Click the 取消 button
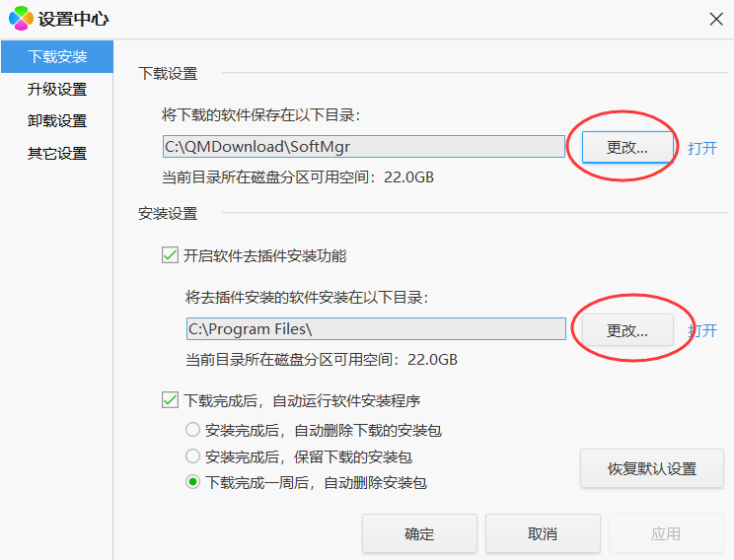734x560 pixels. coord(543,533)
